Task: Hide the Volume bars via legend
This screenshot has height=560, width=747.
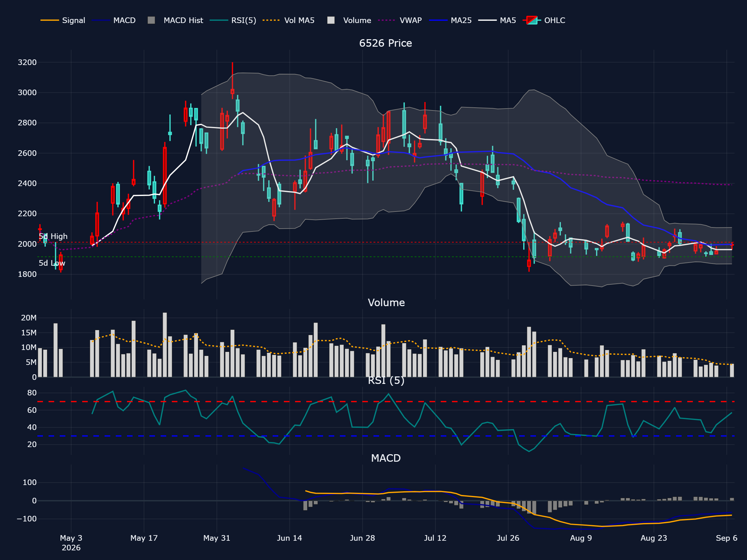Action: [349, 20]
